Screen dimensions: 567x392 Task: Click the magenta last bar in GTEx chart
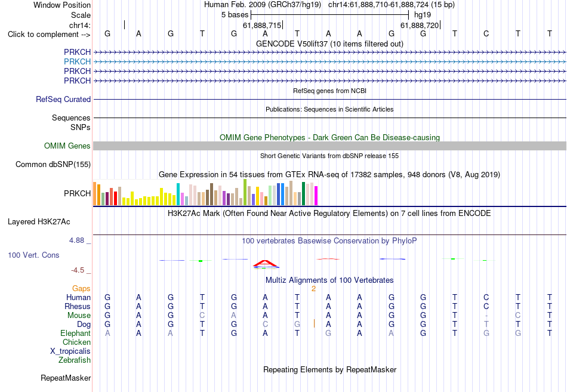[316, 196]
